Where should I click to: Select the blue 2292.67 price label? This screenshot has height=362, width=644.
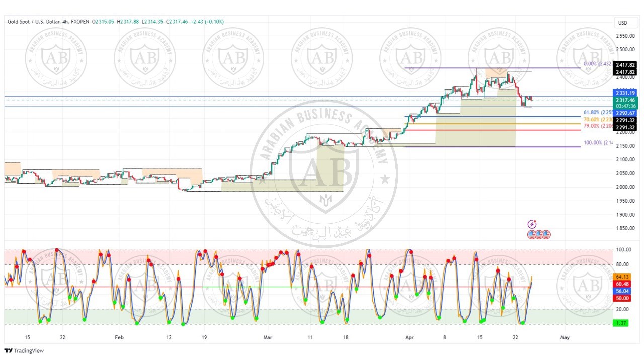pos(625,113)
